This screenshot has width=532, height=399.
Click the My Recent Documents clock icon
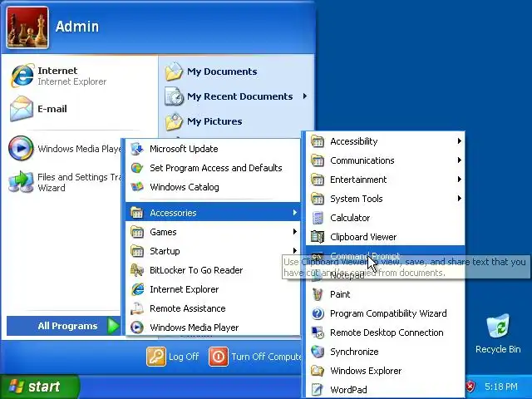(x=174, y=96)
